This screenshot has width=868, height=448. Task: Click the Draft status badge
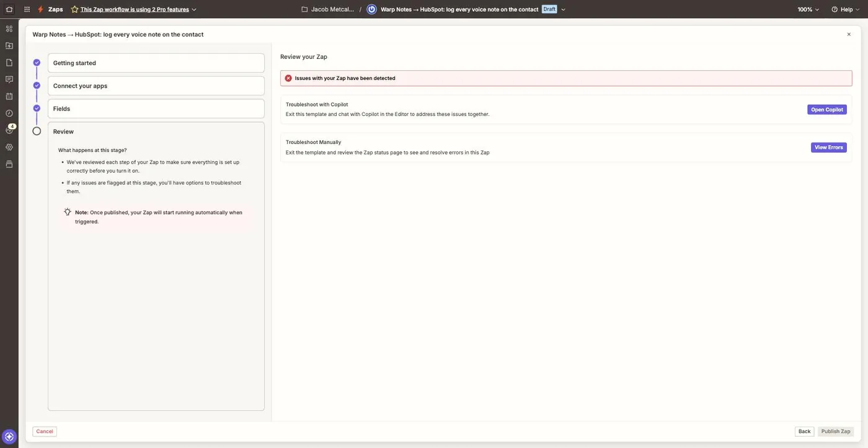coord(549,9)
